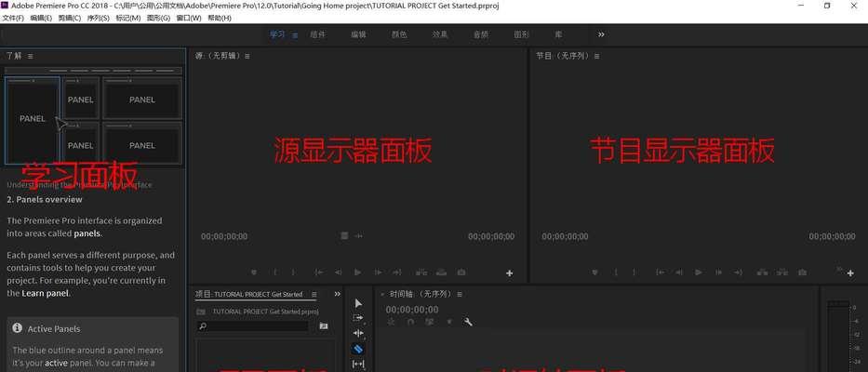
Task: Show hidden tabs beside Project panel
Action: point(337,294)
